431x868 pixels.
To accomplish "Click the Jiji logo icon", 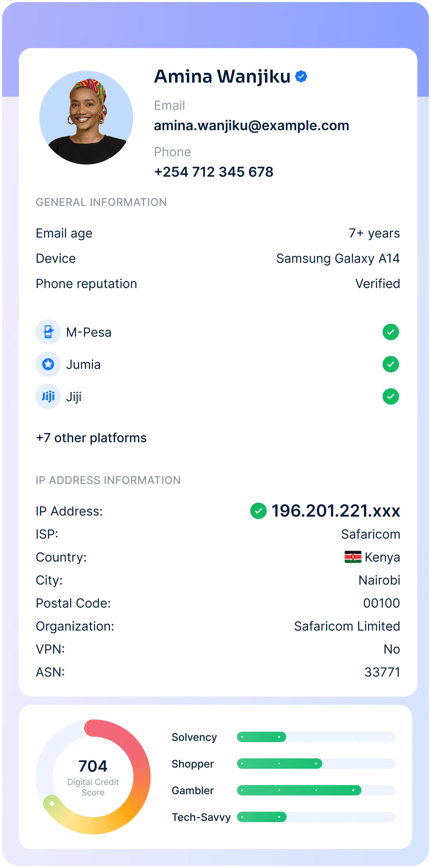I will (48, 396).
